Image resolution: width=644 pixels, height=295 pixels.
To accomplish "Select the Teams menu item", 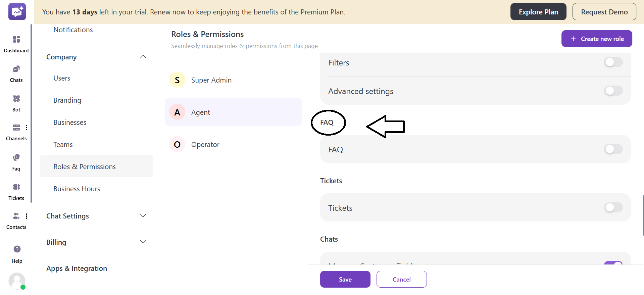I will (x=63, y=144).
